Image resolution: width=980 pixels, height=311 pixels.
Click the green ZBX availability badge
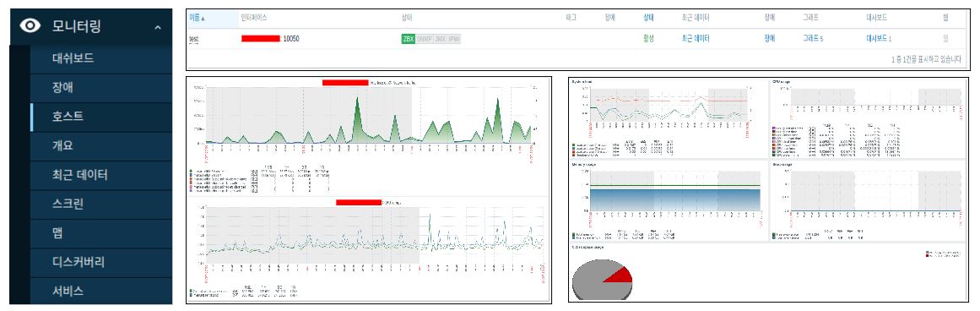(x=409, y=39)
